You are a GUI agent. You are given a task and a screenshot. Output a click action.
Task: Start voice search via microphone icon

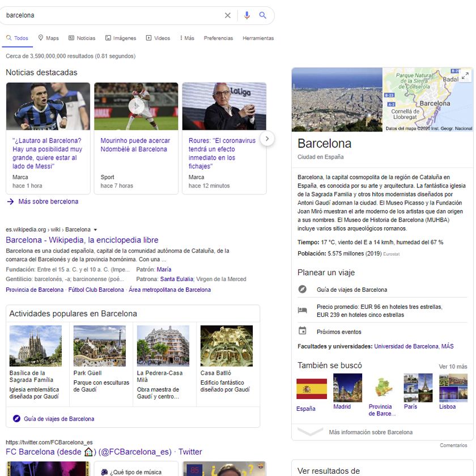click(x=247, y=15)
